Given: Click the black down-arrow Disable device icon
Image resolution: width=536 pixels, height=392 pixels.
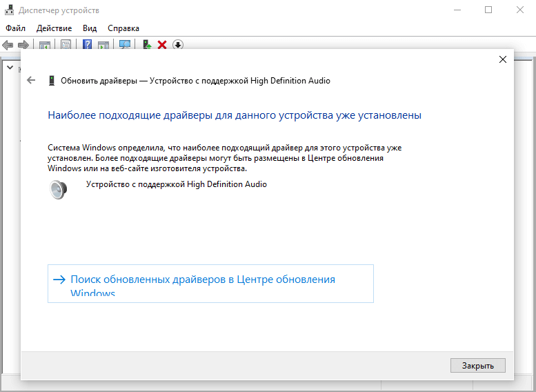Looking at the screenshot, I should click(x=178, y=45).
